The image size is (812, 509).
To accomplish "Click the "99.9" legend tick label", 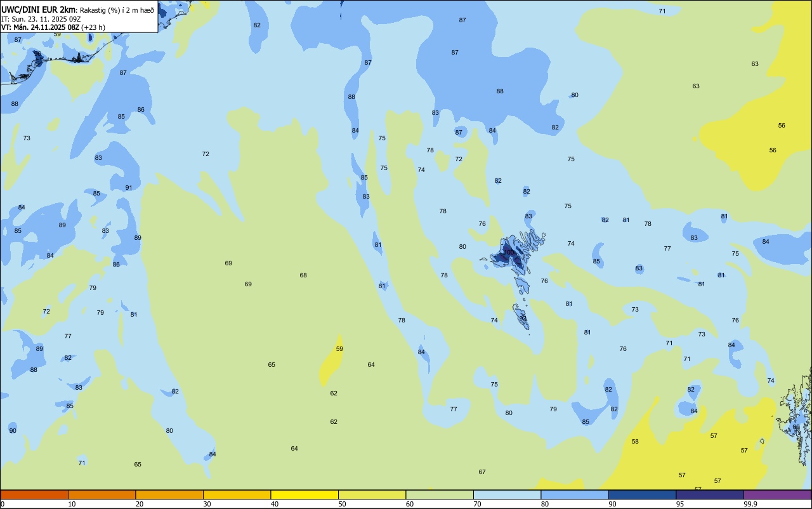I will tap(750, 504).
